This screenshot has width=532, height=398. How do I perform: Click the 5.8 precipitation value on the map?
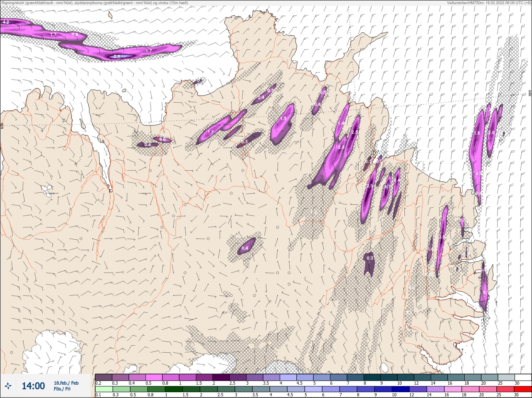tap(117, 57)
